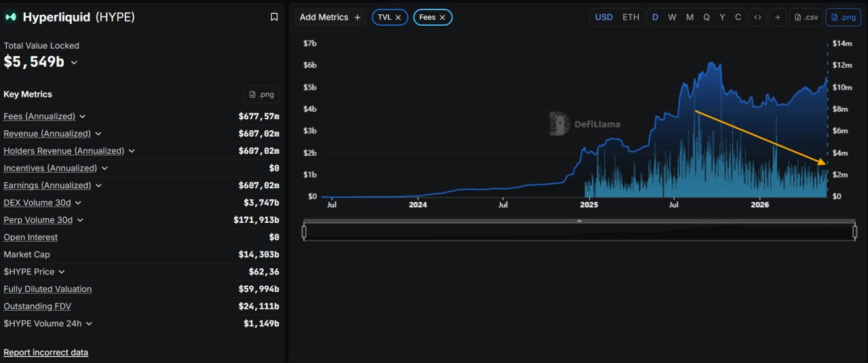Viewport: 868px width, 363px height.
Task: Select weekly (W) chart grouping
Action: coord(672,17)
